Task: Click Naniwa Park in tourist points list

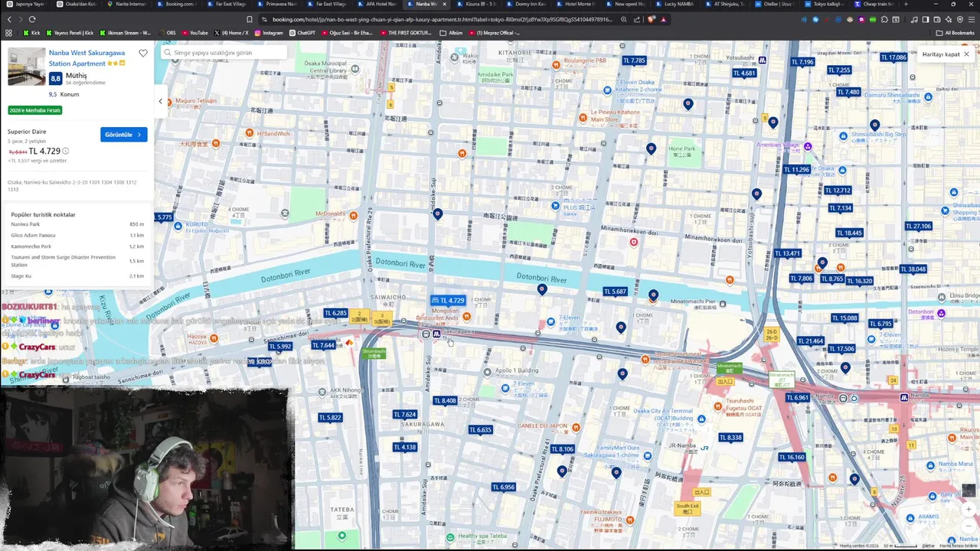Action: click(x=25, y=224)
